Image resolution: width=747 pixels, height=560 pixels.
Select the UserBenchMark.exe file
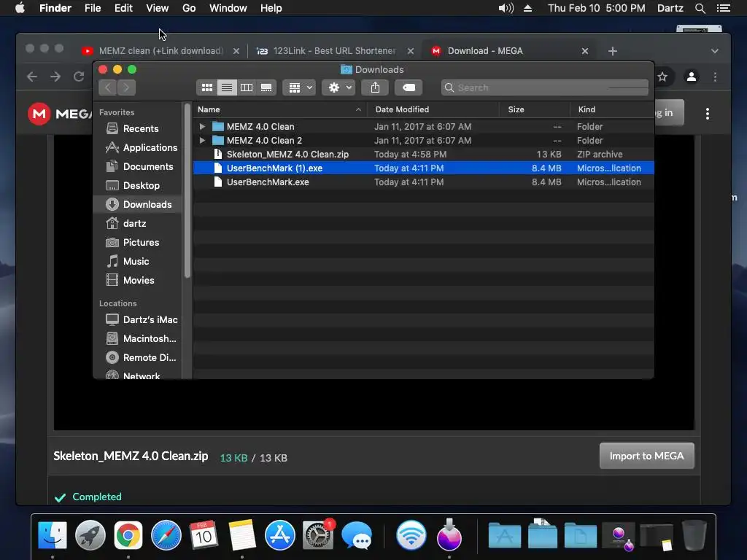pyautogui.click(x=424, y=182)
